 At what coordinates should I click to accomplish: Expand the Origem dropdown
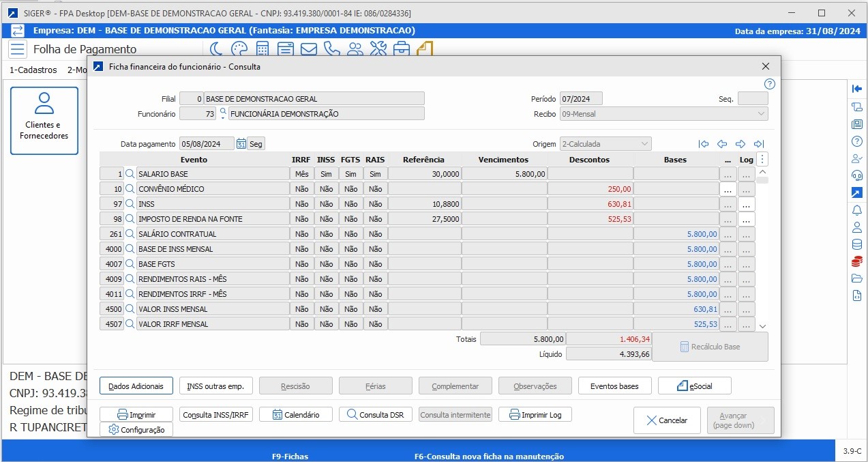click(644, 144)
